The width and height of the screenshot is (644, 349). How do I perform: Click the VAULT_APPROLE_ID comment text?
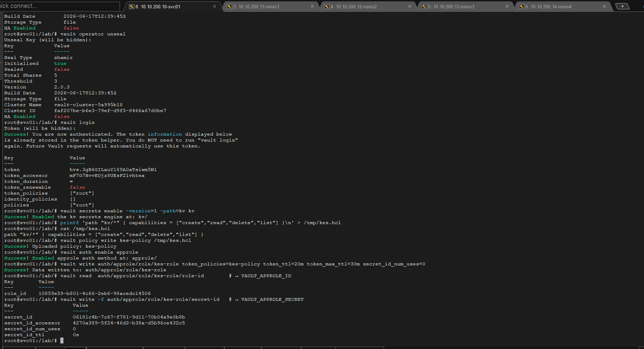pyautogui.click(x=266, y=276)
